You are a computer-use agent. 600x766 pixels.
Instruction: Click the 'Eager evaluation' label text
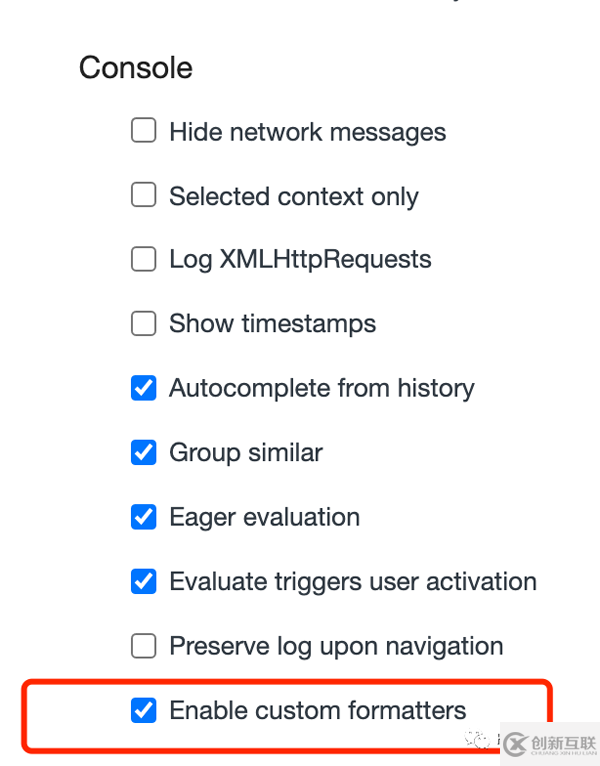[264, 518]
